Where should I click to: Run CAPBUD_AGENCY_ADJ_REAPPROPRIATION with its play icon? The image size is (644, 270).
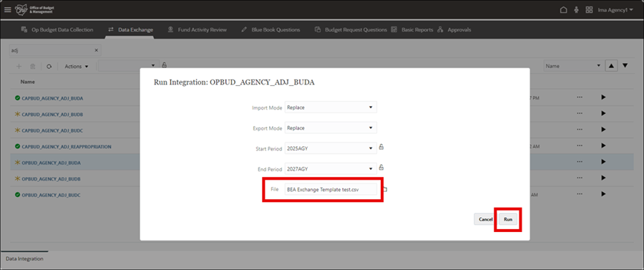point(603,145)
